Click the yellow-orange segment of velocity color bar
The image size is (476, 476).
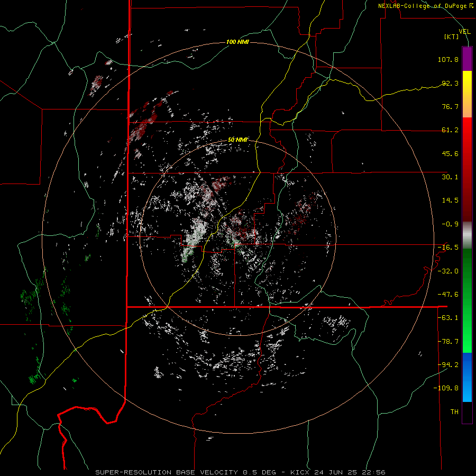point(467,94)
